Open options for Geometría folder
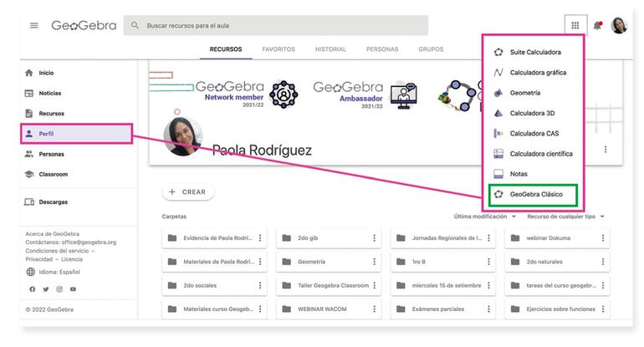Viewport: 644px width, 347px height. coord(374,262)
